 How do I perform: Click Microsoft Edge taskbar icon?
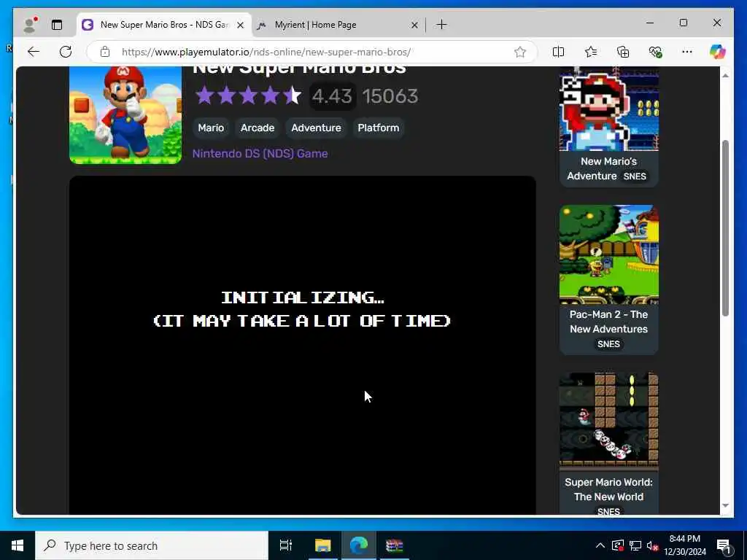tap(359, 545)
